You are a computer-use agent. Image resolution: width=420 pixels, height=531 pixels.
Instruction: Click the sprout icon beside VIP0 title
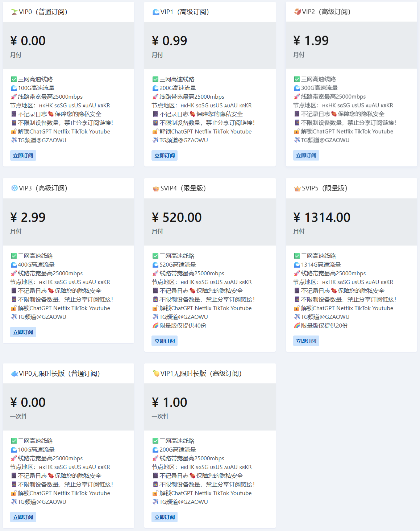click(x=14, y=12)
